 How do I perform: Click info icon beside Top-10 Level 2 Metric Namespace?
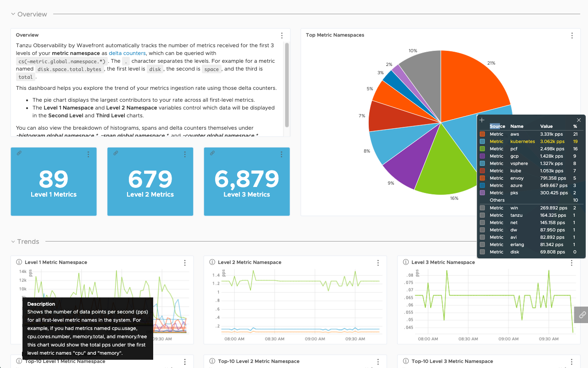pyautogui.click(x=212, y=361)
